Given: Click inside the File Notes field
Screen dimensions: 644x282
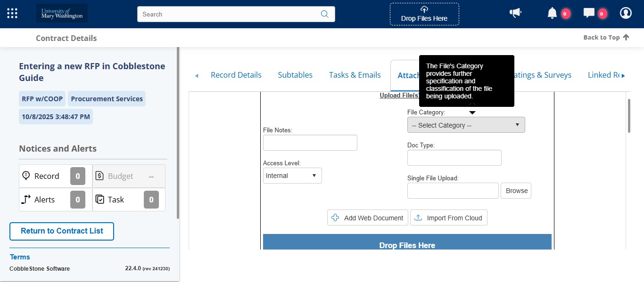Looking at the screenshot, I should coord(310,142).
